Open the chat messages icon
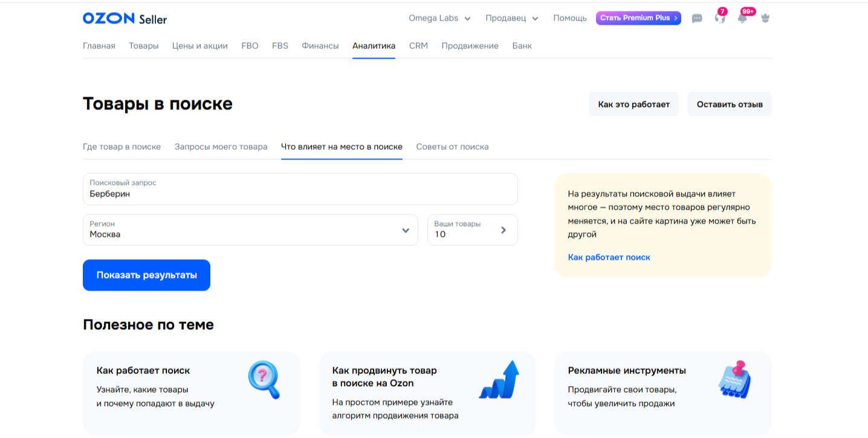Viewport: 868px width, 438px height. pos(696,18)
